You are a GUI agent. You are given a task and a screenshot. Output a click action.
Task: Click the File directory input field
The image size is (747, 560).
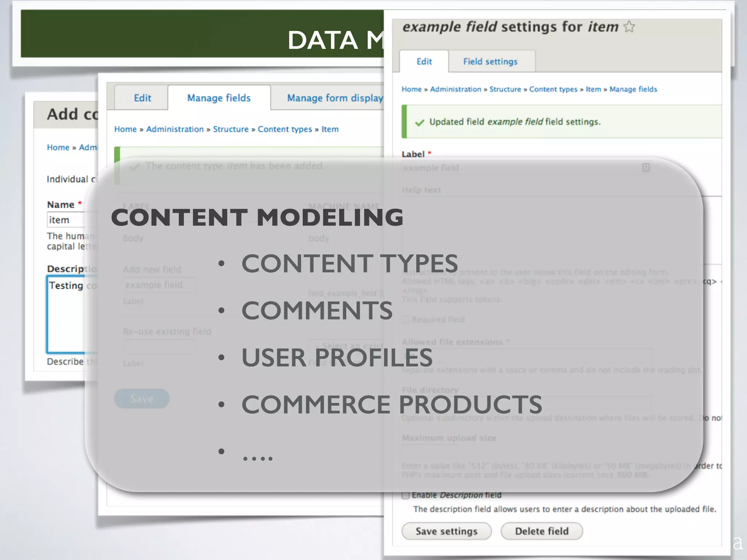pos(527,403)
